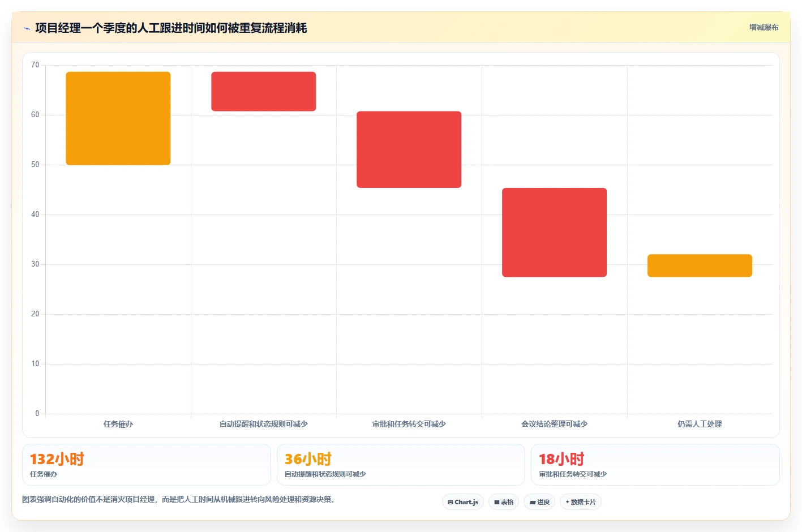Click the y-axis value 50
Viewport: 802px width, 532px height.
[x=35, y=165]
